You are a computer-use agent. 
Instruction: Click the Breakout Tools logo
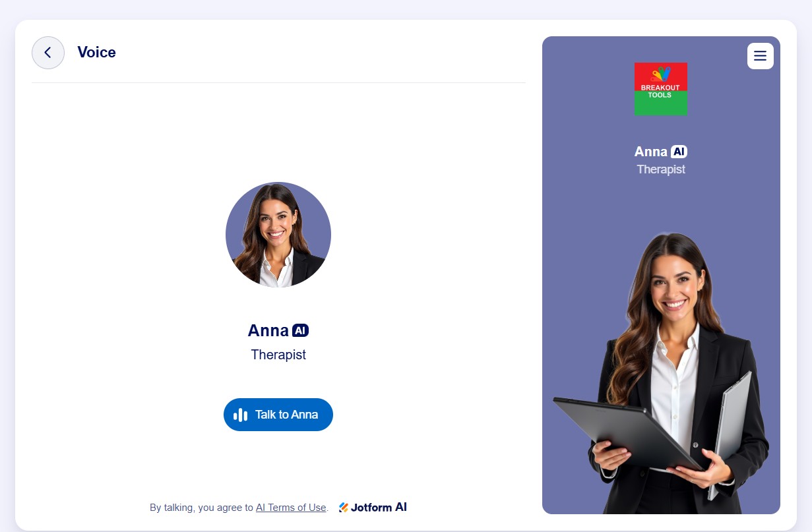click(661, 89)
